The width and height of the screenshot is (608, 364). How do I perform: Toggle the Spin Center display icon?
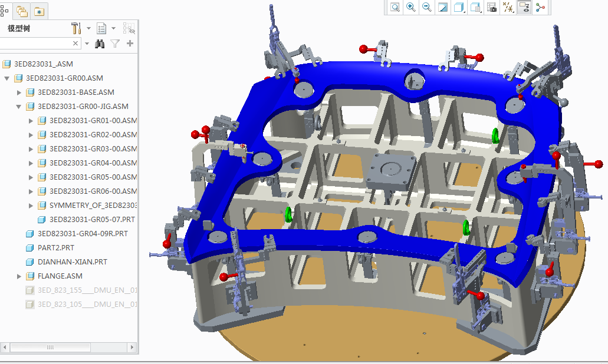[540, 7]
